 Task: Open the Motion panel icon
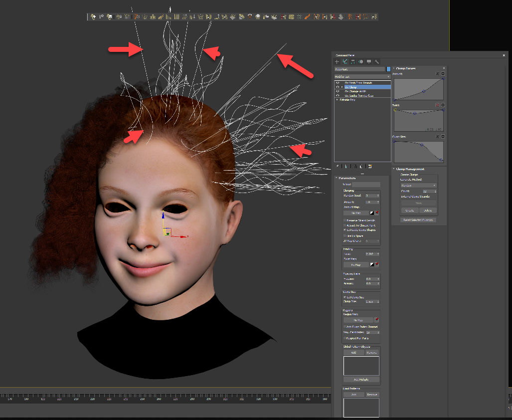pos(361,61)
